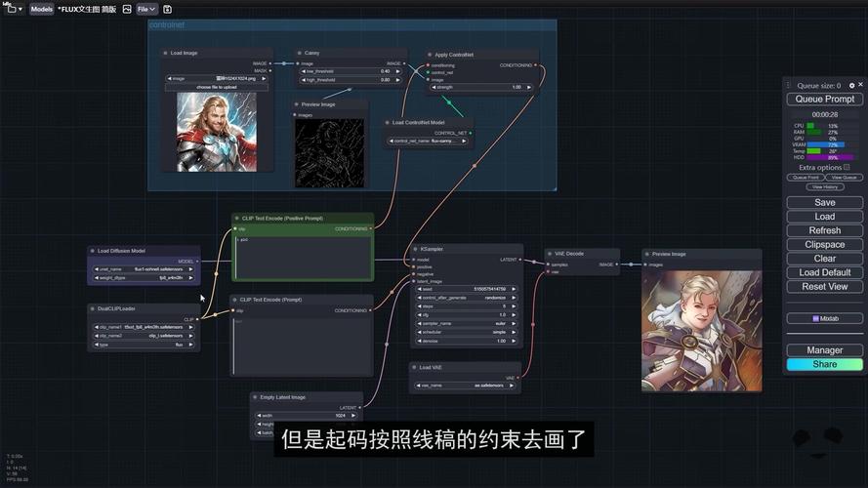This screenshot has width=868, height=488.
Task: Click the Load button
Action: coord(824,217)
